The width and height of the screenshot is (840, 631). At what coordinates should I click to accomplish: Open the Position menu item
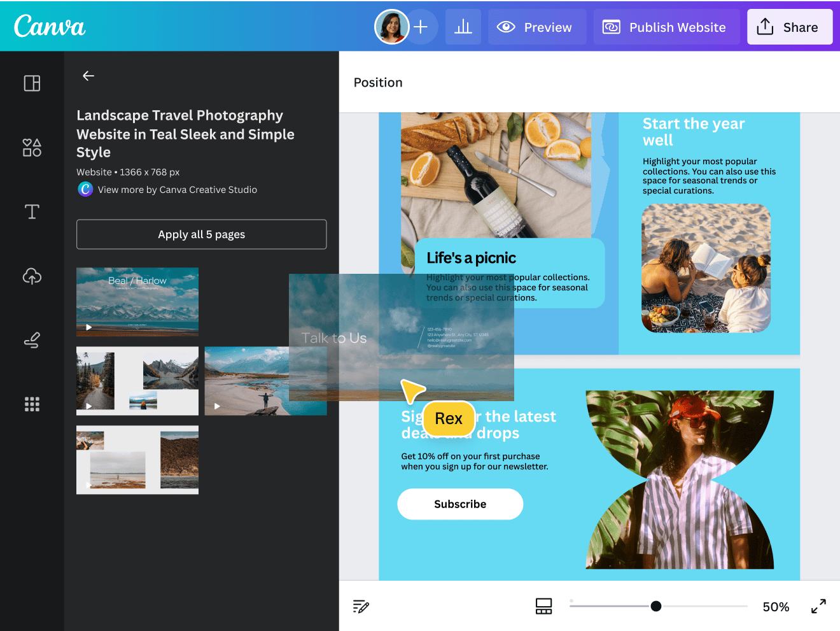click(x=378, y=82)
